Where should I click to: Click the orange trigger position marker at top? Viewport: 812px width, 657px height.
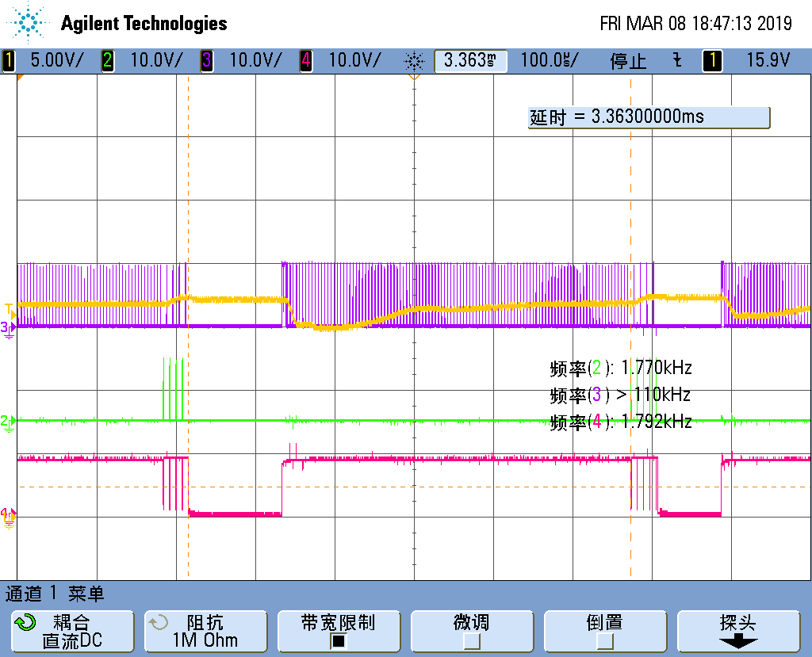pos(414,77)
